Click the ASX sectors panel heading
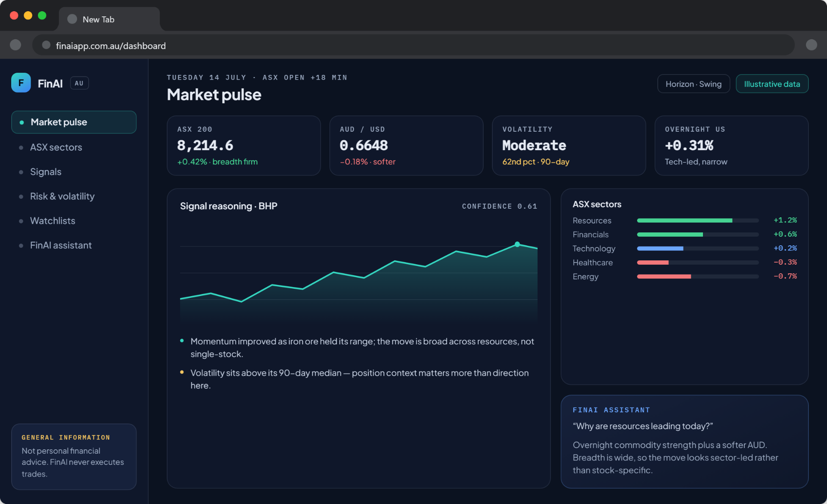The image size is (827, 504). [x=597, y=204]
